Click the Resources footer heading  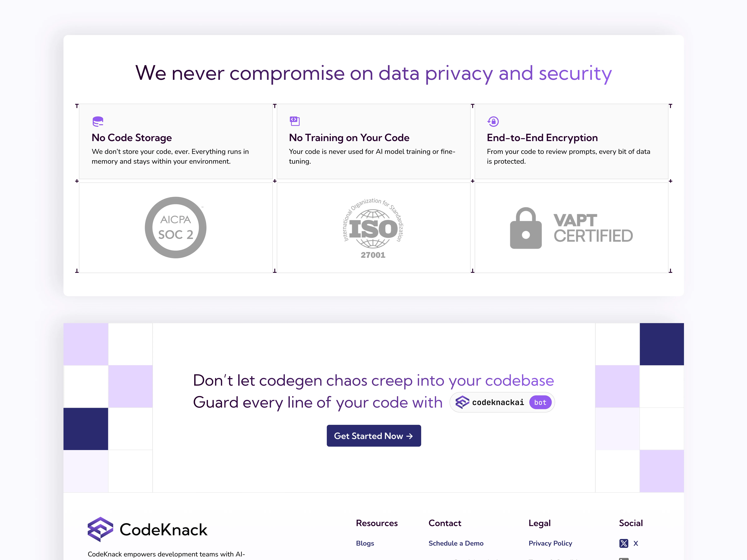(377, 523)
